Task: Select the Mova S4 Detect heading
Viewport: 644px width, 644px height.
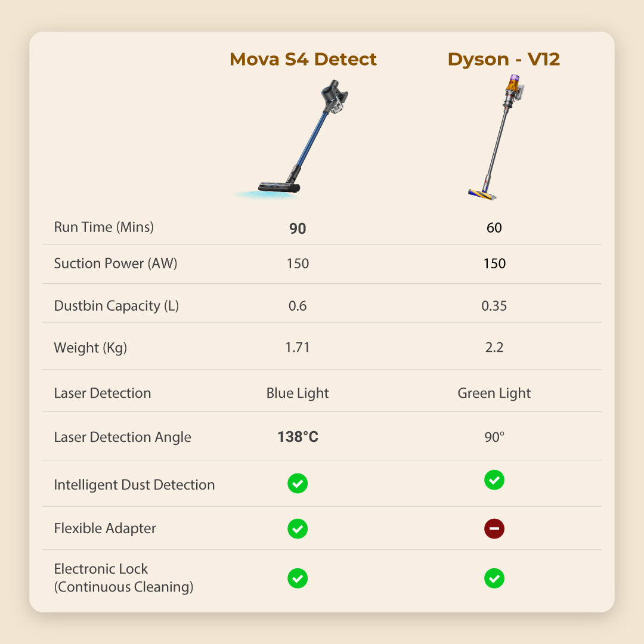Action: [x=303, y=60]
